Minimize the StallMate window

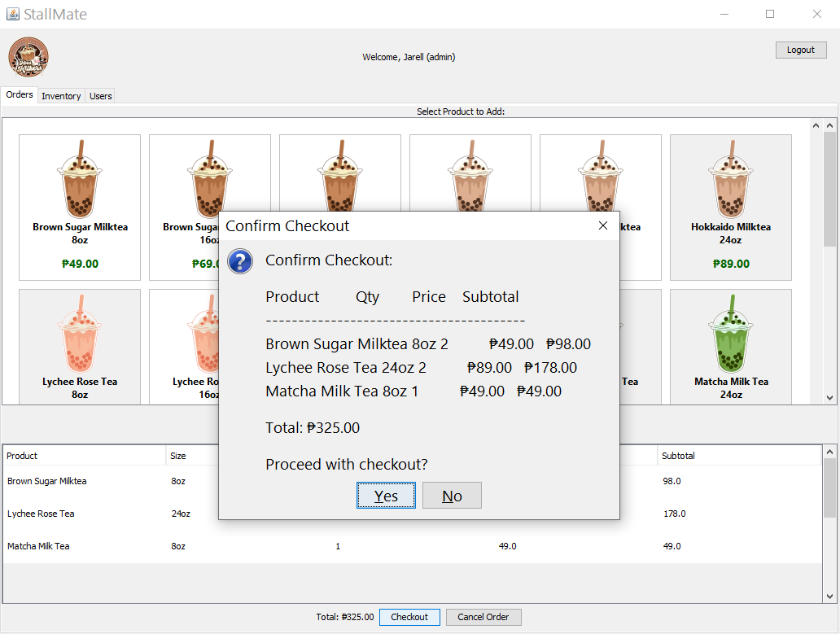click(724, 14)
